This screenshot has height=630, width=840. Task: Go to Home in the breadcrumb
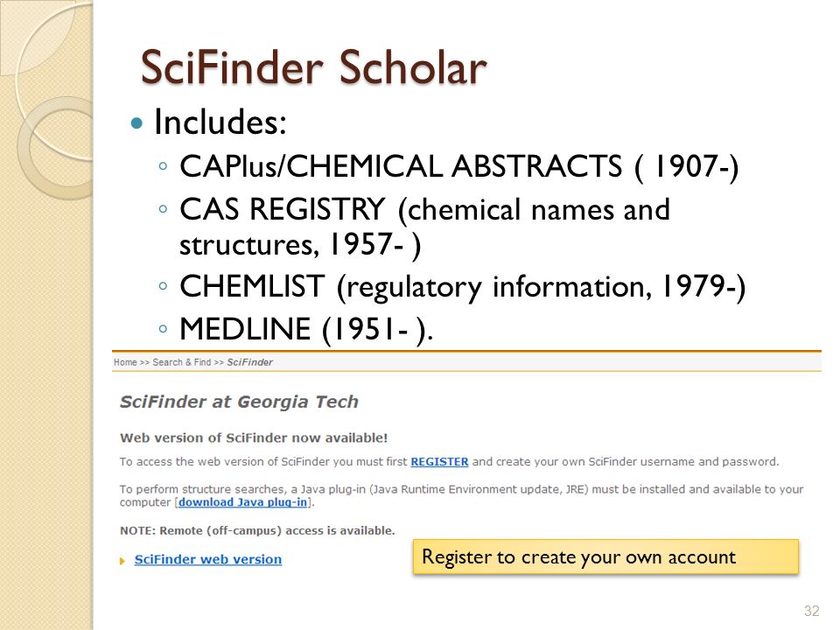[x=125, y=362]
